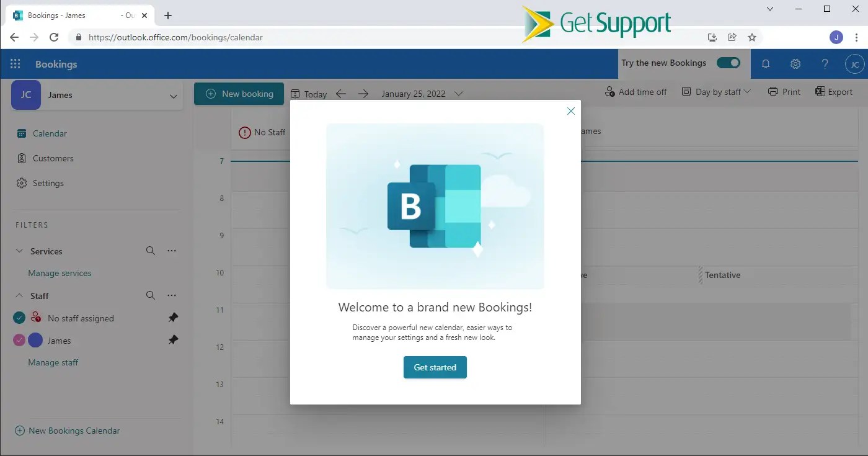Click the browser back arrow
Viewport: 868px width, 456px height.
[14, 37]
